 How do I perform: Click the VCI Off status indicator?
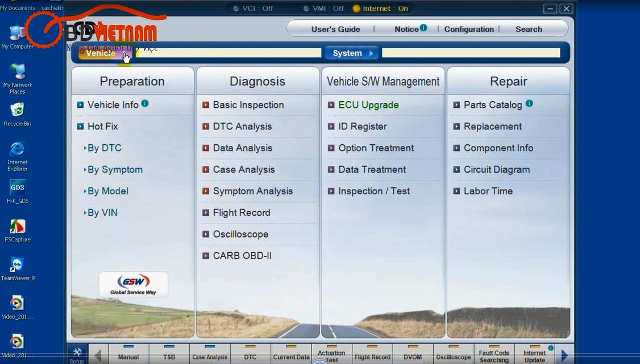(x=253, y=8)
